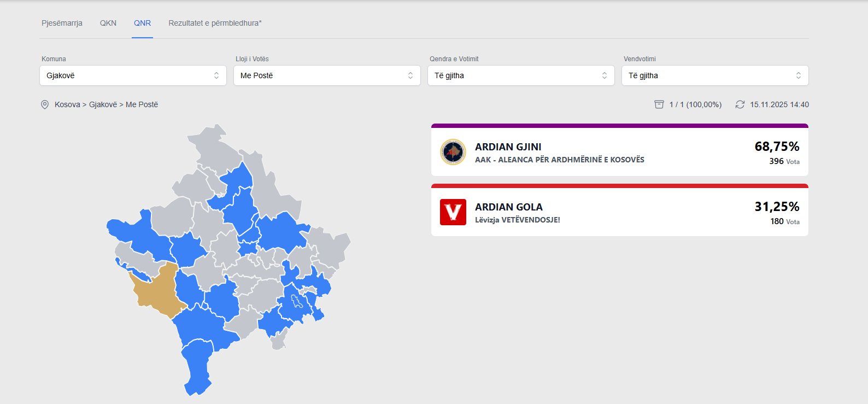Open the Komuna dropdown showing Gjakovë
This screenshot has width=868, height=404.
pos(133,75)
